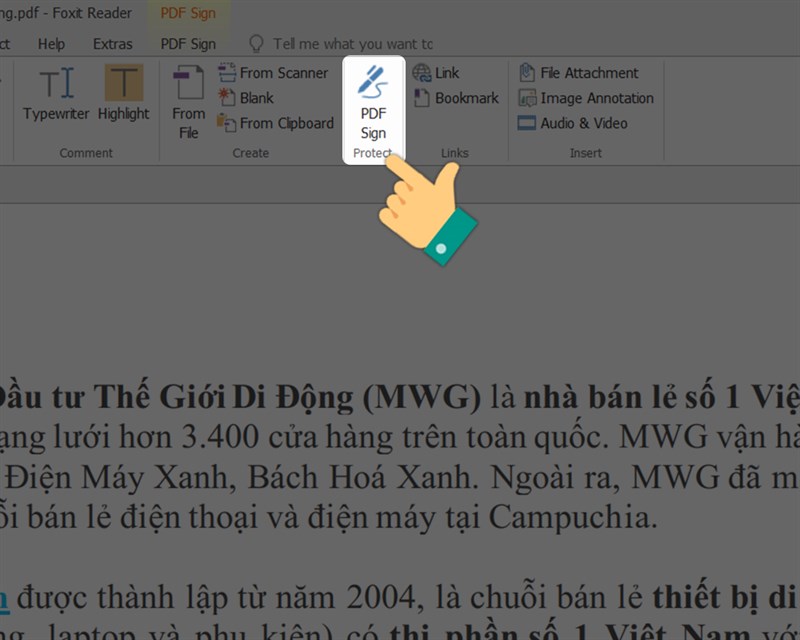Image resolution: width=800 pixels, height=640 pixels.
Task: Add an Image Annotation
Action: pyautogui.click(x=586, y=98)
